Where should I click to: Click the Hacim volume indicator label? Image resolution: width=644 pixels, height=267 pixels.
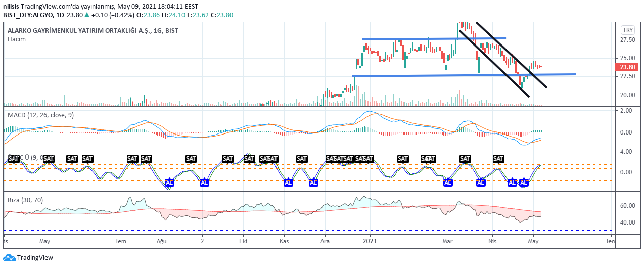pos(16,39)
